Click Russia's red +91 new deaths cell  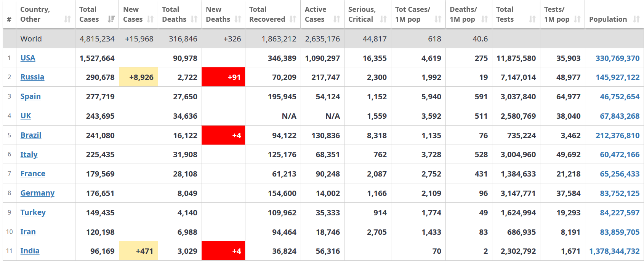(x=223, y=77)
